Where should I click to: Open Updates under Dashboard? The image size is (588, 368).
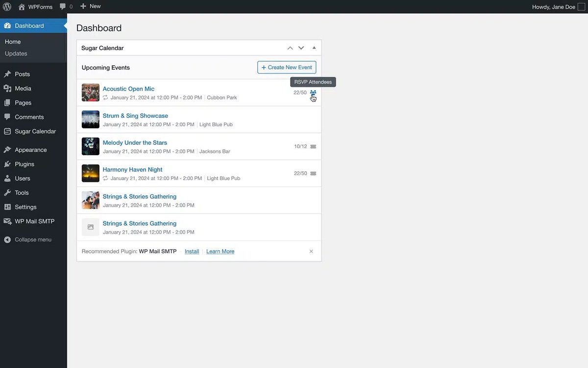coord(16,53)
